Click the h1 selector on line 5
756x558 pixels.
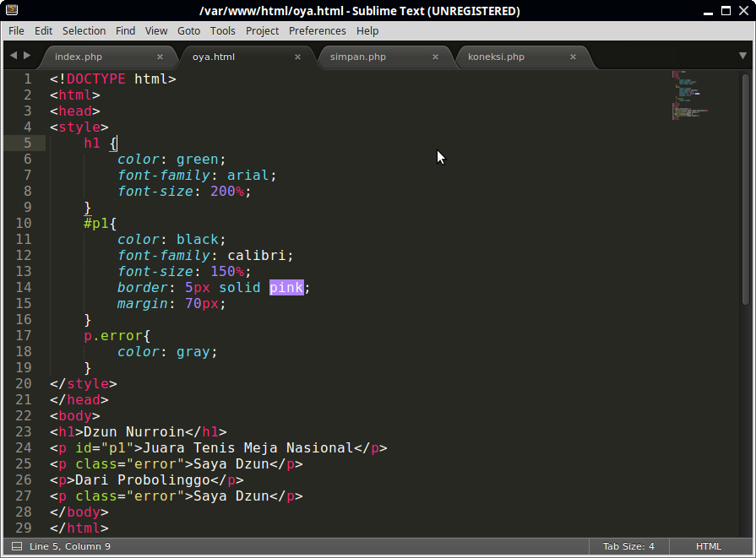[91, 144]
